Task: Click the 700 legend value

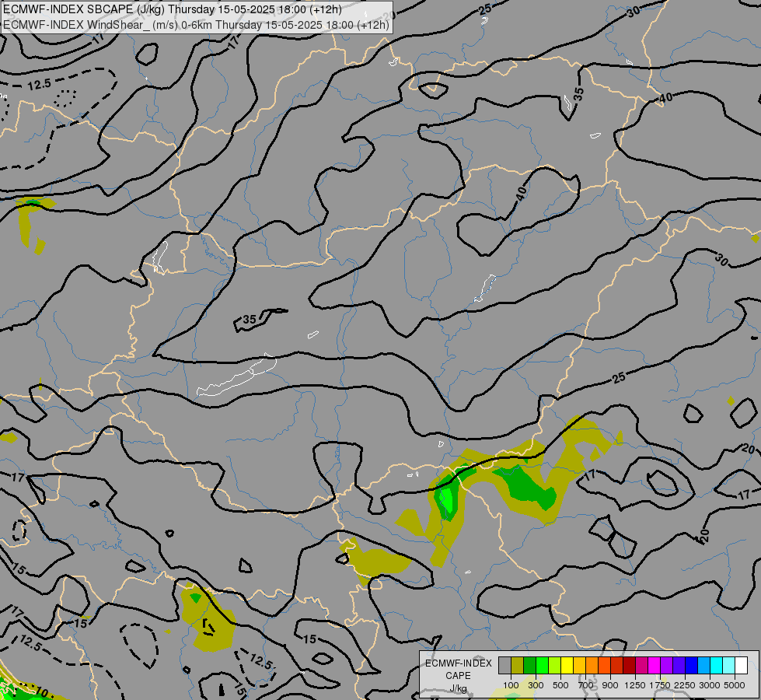Action: [586, 685]
